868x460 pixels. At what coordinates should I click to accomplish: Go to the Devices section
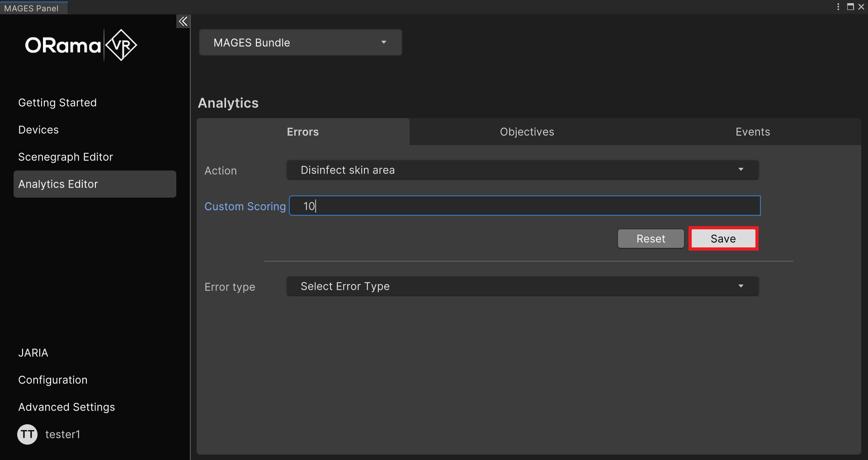click(x=38, y=130)
